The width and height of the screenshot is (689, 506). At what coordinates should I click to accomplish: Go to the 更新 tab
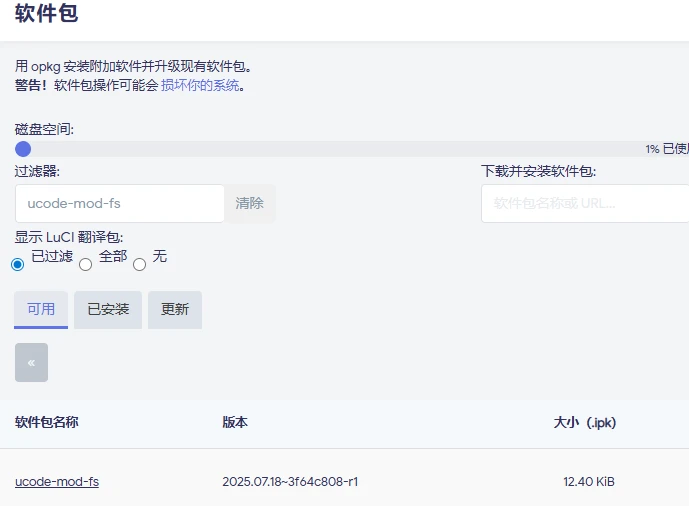coord(175,310)
